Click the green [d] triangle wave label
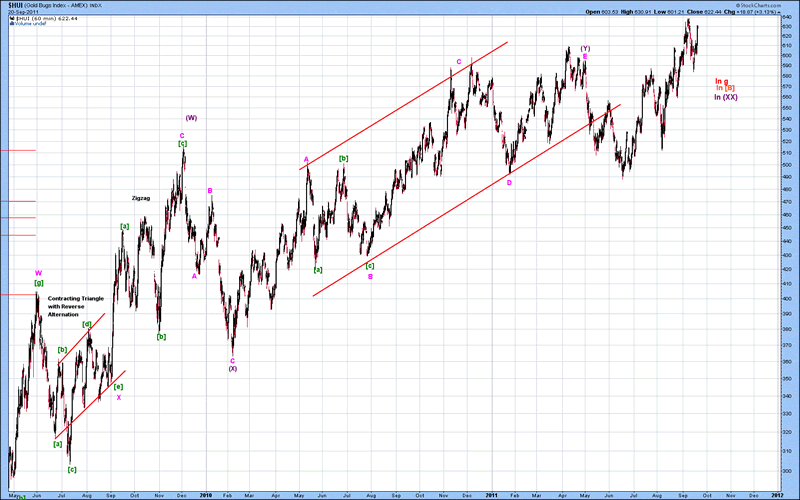This screenshot has height=500, width=800. (87, 324)
